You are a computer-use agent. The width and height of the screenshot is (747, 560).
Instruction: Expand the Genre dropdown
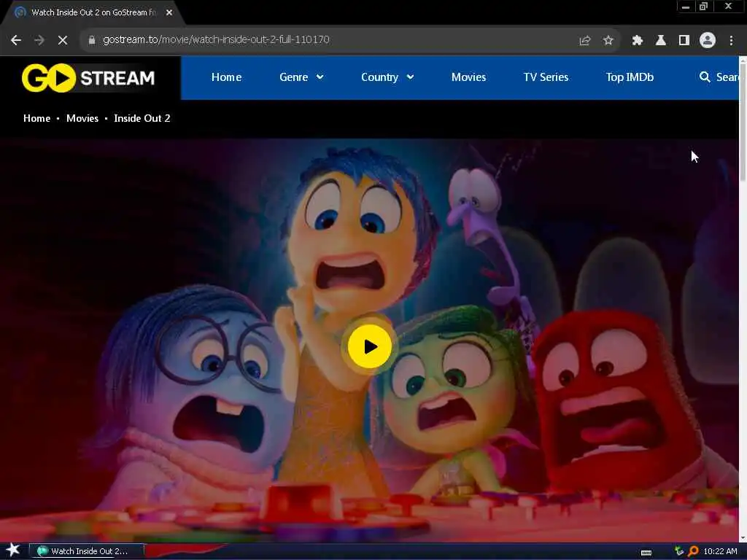coord(301,77)
